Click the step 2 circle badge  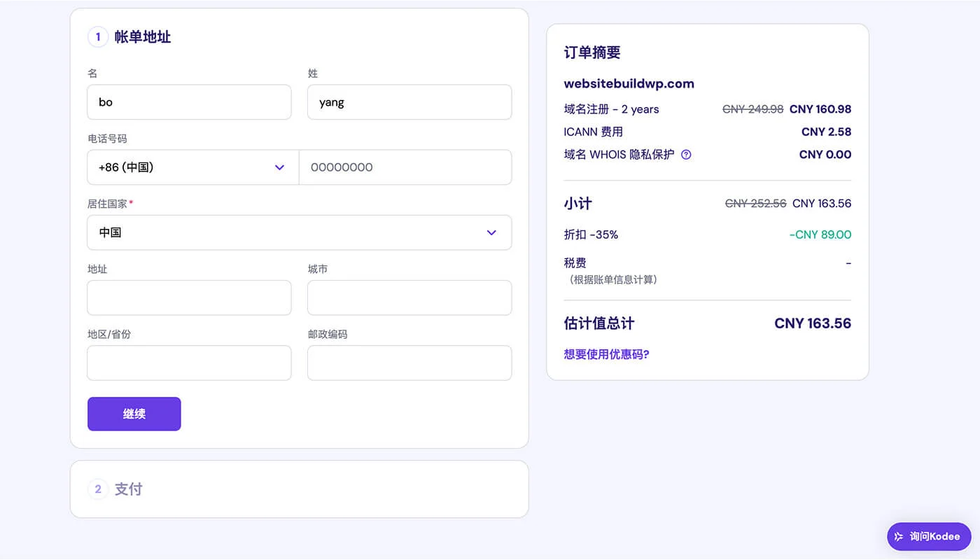coord(98,489)
